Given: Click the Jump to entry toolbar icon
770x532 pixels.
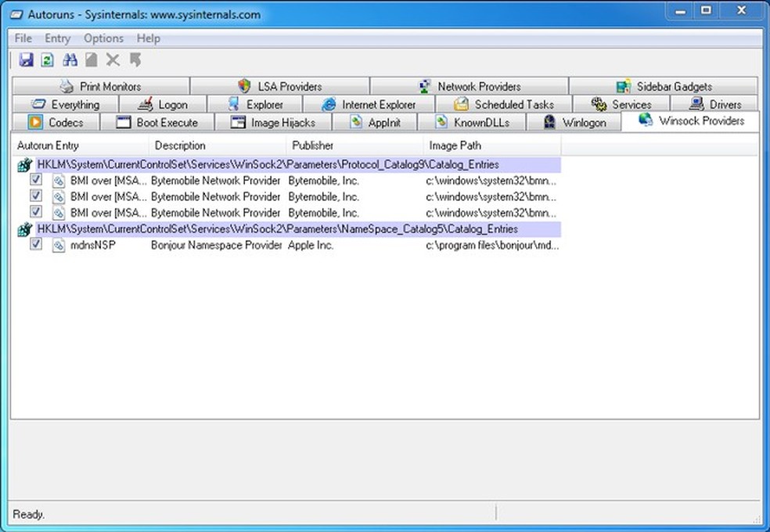Looking at the screenshot, I should [135, 60].
